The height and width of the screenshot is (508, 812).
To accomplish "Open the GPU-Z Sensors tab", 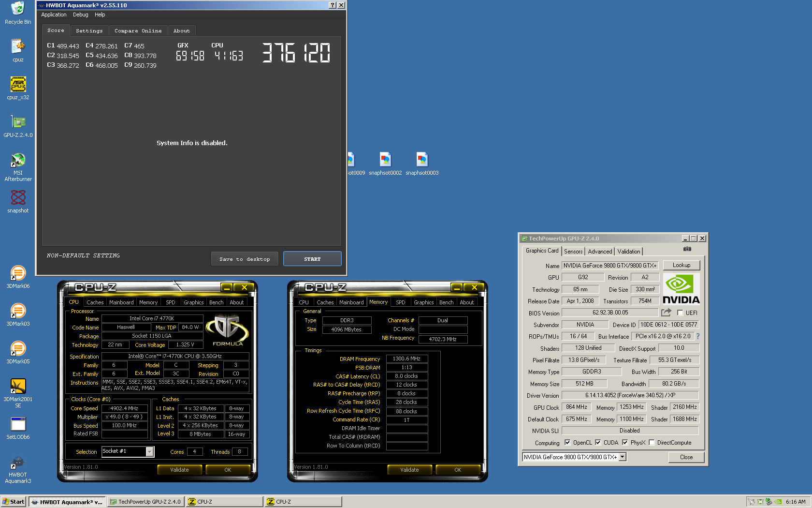I will point(573,252).
